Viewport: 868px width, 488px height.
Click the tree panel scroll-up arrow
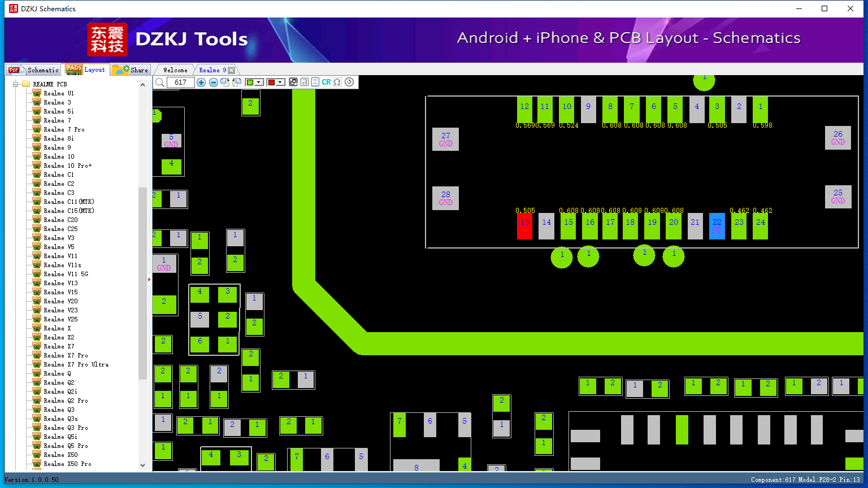point(142,84)
